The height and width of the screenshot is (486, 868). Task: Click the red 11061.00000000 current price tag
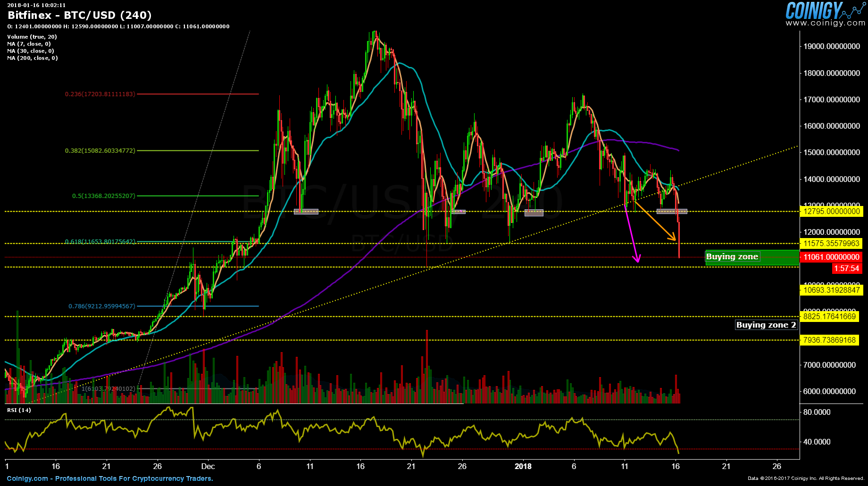click(831, 257)
